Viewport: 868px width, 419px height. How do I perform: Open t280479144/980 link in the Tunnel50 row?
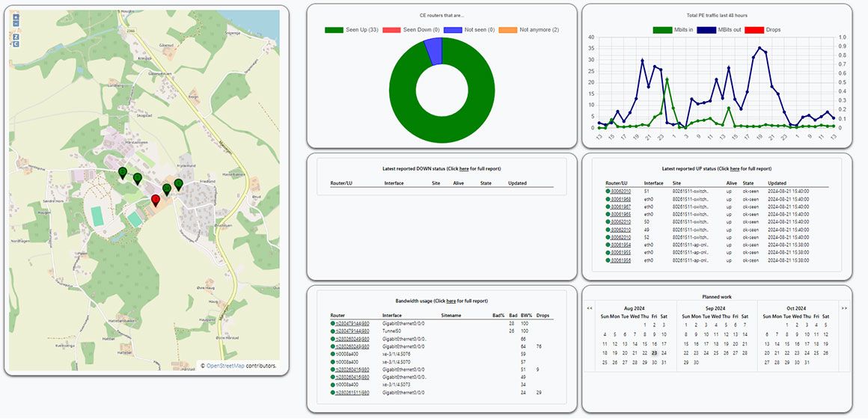352,331
